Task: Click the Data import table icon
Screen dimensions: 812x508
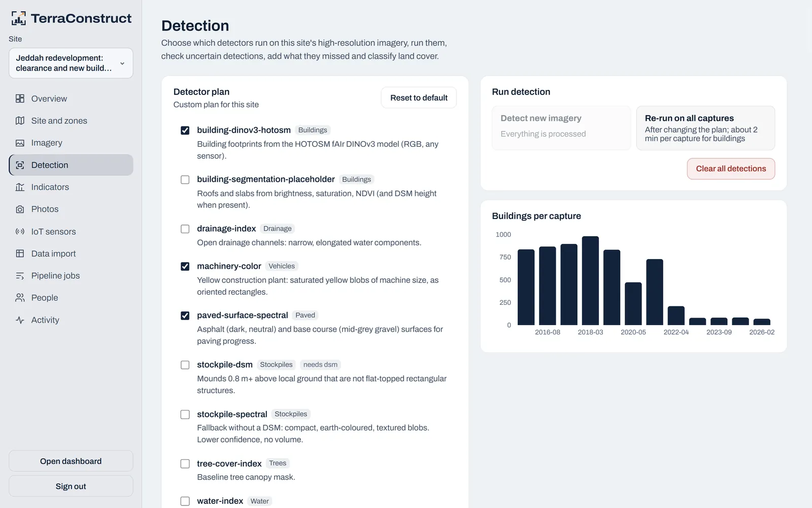Action: point(20,253)
